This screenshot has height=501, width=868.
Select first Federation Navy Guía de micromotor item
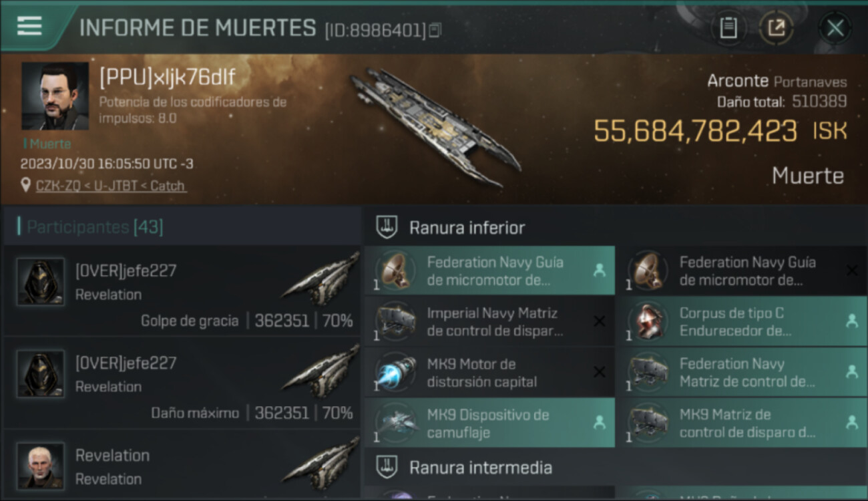[x=489, y=271]
